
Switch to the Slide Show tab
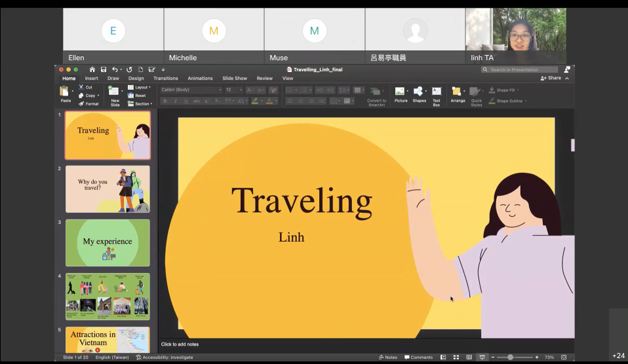(x=235, y=79)
